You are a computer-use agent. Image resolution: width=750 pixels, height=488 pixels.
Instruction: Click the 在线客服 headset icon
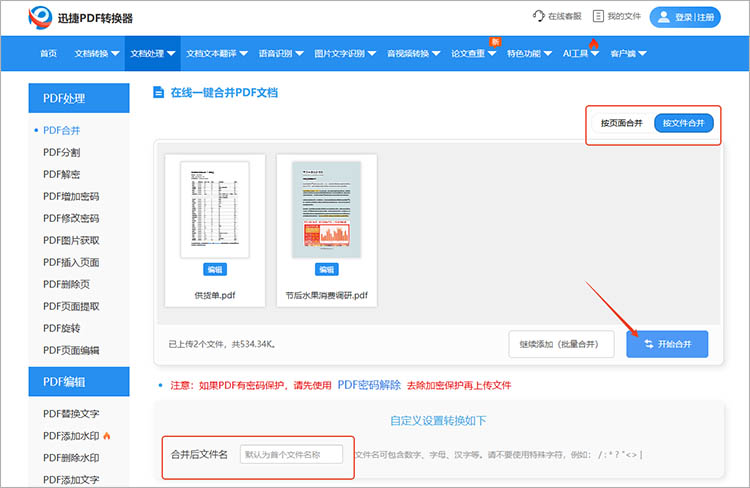pos(539,16)
